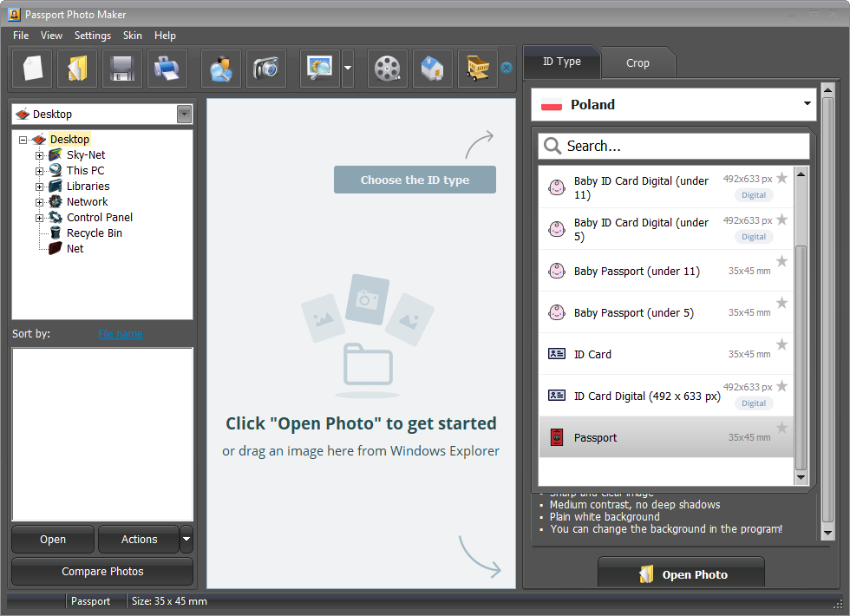This screenshot has width=850, height=616.
Task: Click the small blue close toolbar icon
Action: coord(507,68)
